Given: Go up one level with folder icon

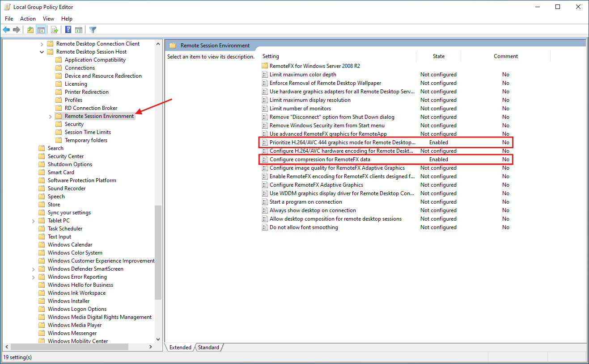Looking at the screenshot, I should pyautogui.click(x=30, y=30).
